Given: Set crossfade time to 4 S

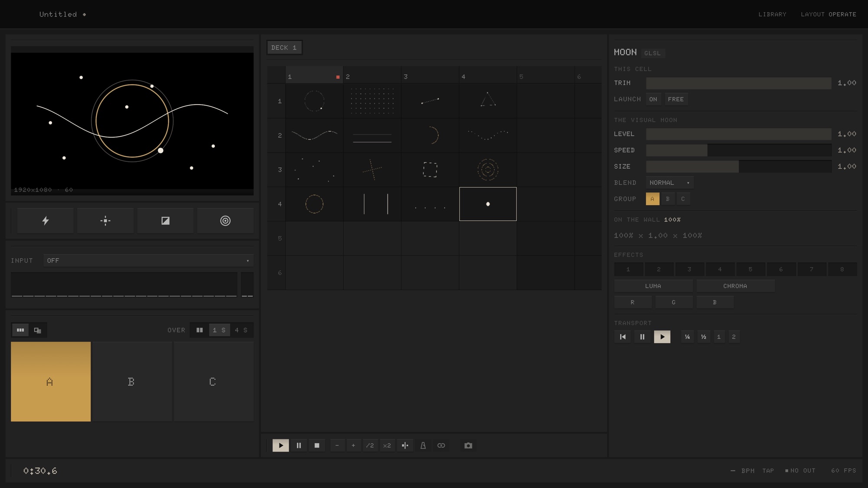Looking at the screenshot, I should [x=241, y=330].
